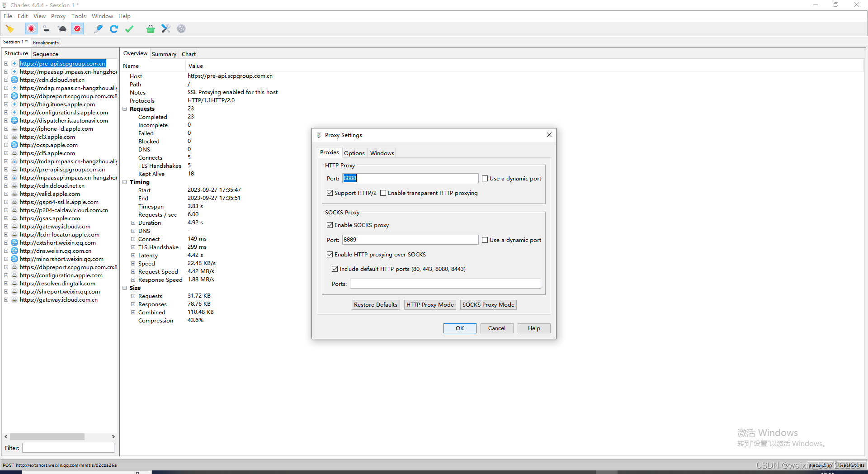868x474 pixels.
Task: Toggle Support HTTP/2 checkbox
Action: pyautogui.click(x=330, y=193)
